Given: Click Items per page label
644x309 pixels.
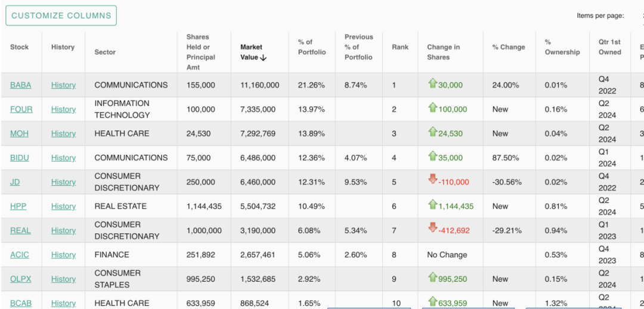Looking at the screenshot, I should 600,15.
